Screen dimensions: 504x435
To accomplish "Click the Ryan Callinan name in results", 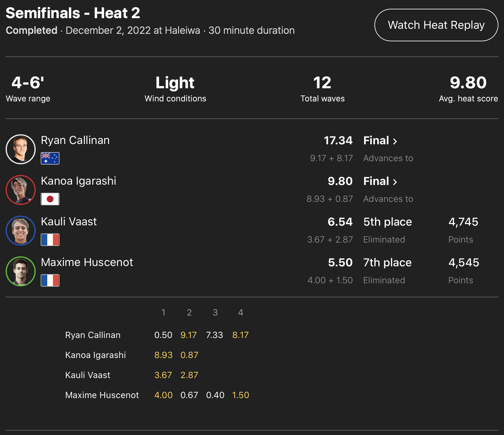I will 75,140.
